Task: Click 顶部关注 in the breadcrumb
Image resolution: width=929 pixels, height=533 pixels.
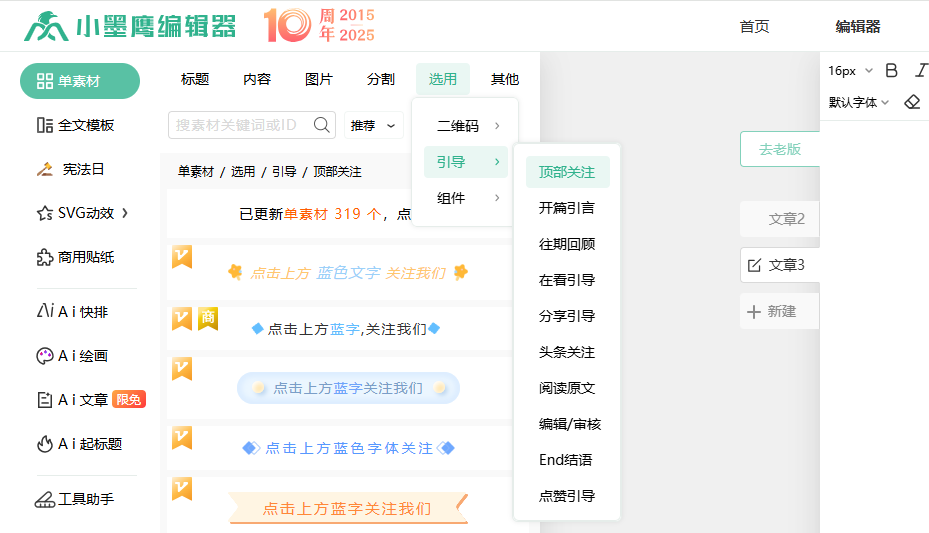Action: (x=337, y=172)
